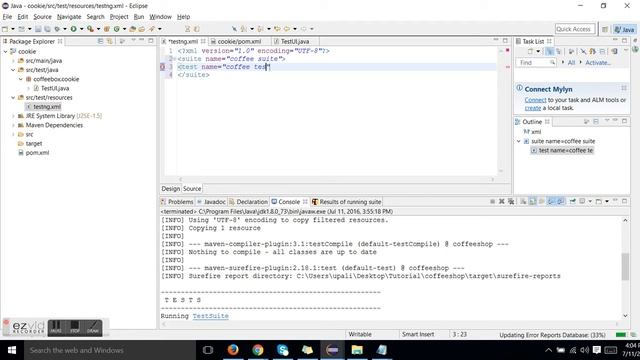Click the New Java Class green icon

pos(117,29)
